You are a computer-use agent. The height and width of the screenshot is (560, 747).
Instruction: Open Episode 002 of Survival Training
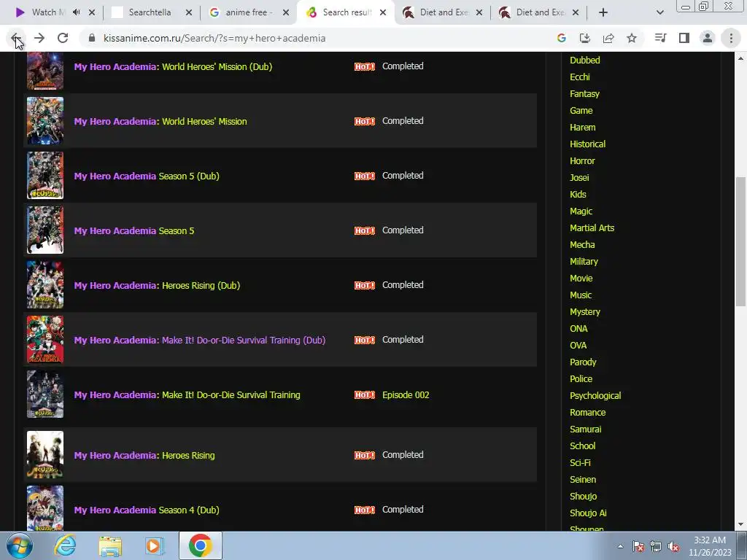(406, 394)
